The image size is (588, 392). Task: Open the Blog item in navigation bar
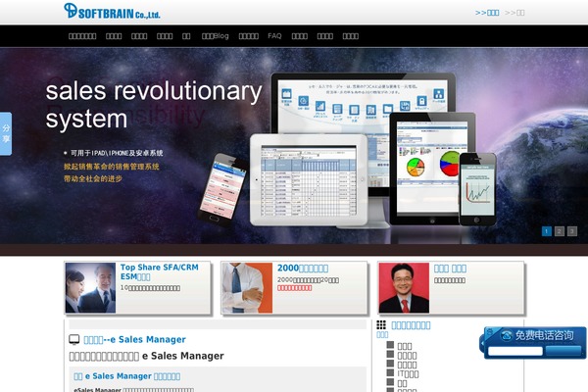(216, 36)
